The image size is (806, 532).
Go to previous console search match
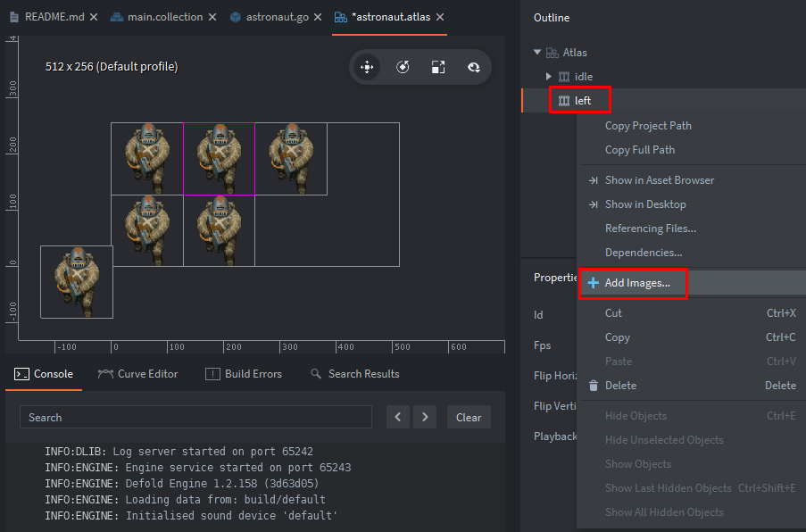[398, 418]
